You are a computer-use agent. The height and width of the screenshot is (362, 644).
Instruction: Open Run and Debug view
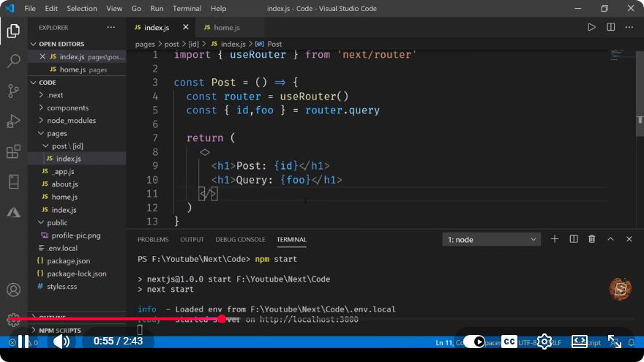(14, 121)
